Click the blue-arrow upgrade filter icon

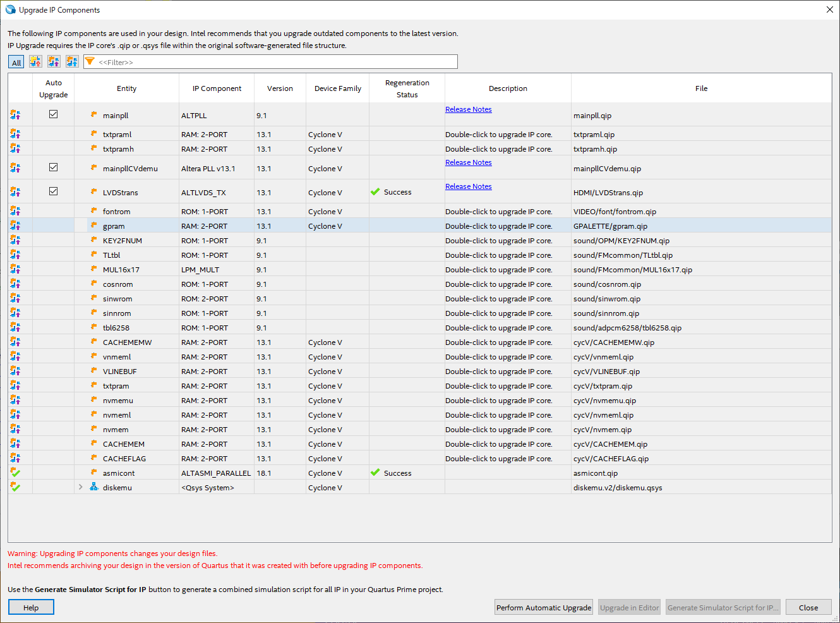(72, 61)
